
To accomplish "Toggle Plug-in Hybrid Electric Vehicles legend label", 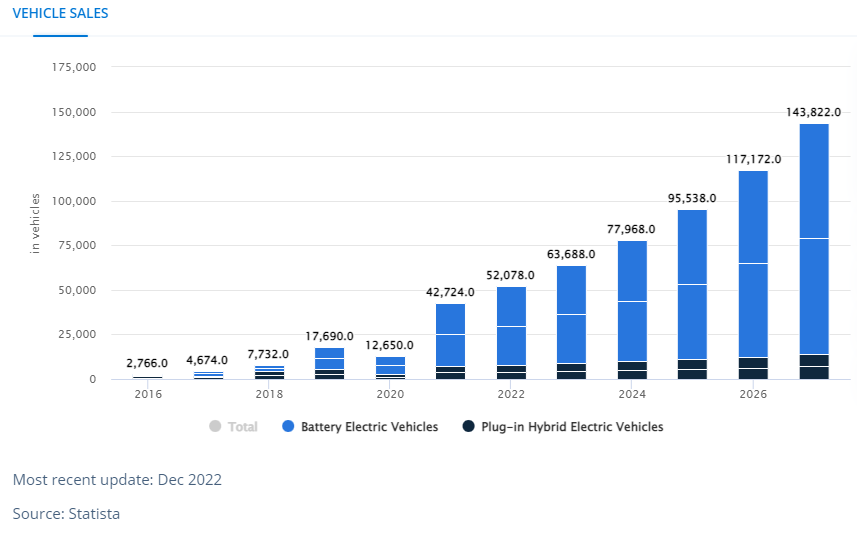I will tap(572, 427).
